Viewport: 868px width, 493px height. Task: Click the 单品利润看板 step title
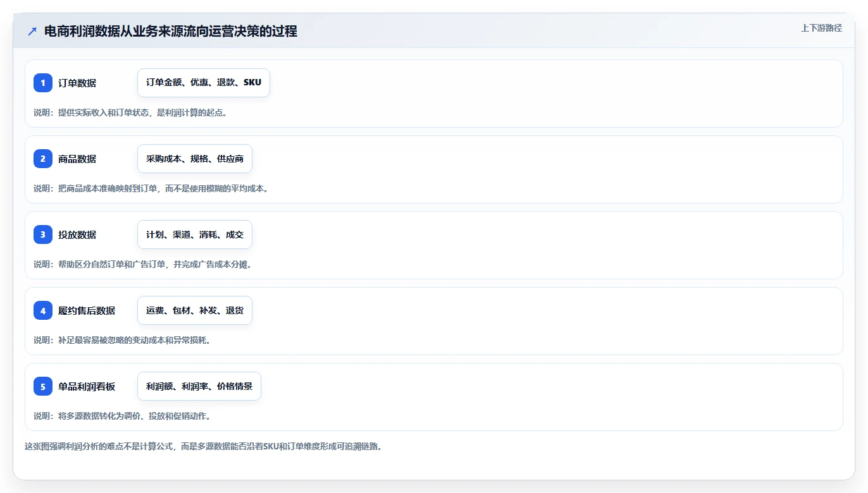coord(87,386)
